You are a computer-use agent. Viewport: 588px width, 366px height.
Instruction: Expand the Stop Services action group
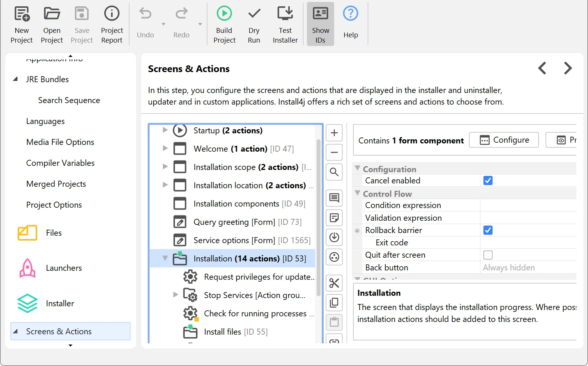point(175,295)
